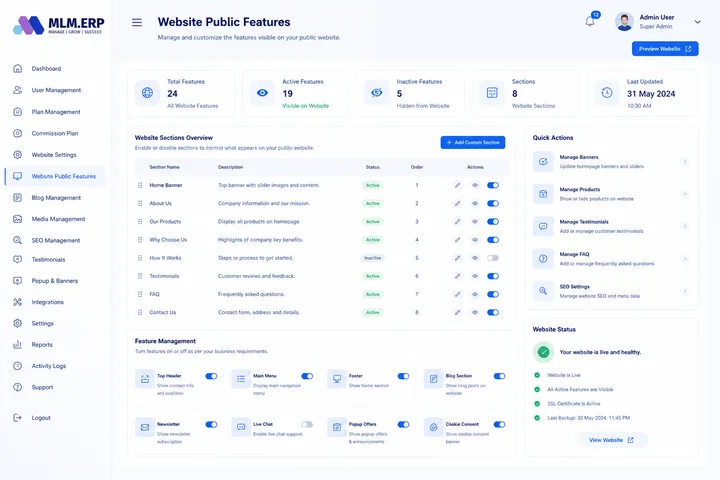Click the Activity Logs sidebar icon

[17, 366]
